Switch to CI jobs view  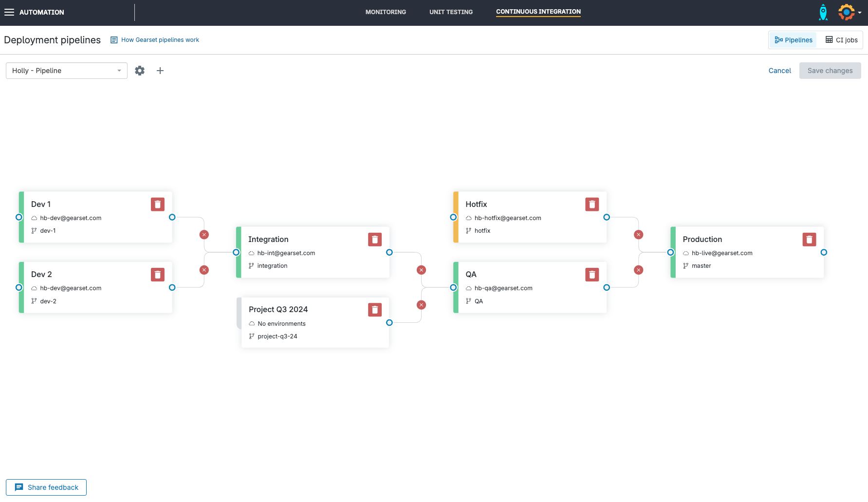coord(841,40)
